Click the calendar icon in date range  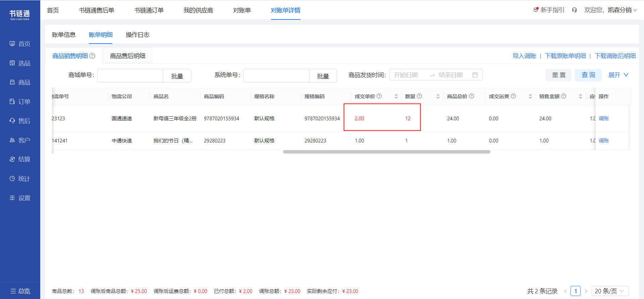click(475, 75)
